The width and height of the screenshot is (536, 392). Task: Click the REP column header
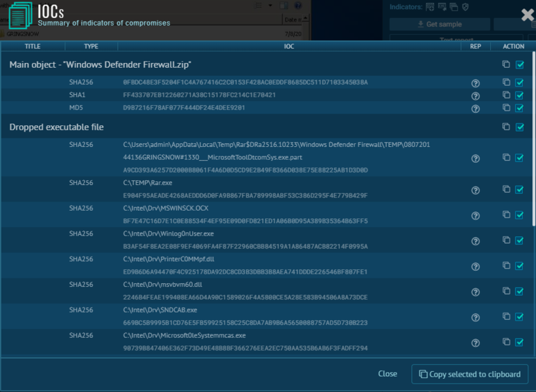476,46
